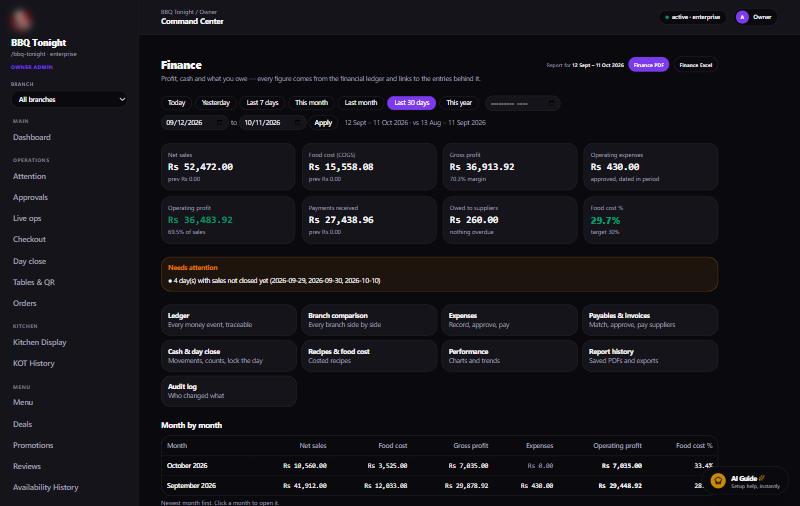Edit the start date 09/12/2026 field
Screen dimensions: 800x506
[x=194, y=123]
